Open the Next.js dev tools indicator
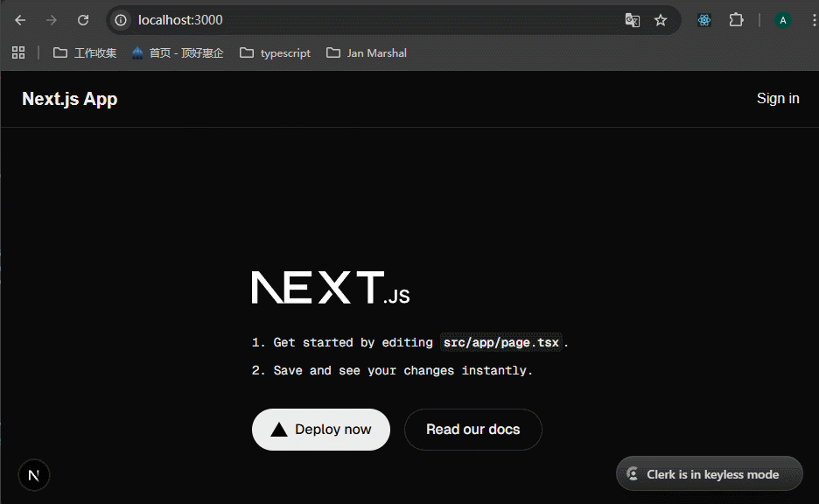 (x=34, y=475)
